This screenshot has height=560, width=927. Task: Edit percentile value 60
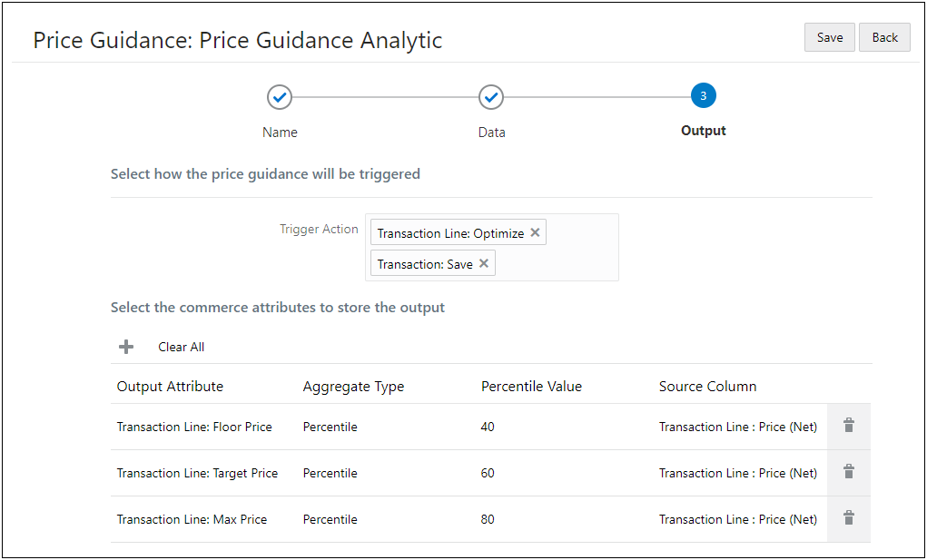pos(488,473)
